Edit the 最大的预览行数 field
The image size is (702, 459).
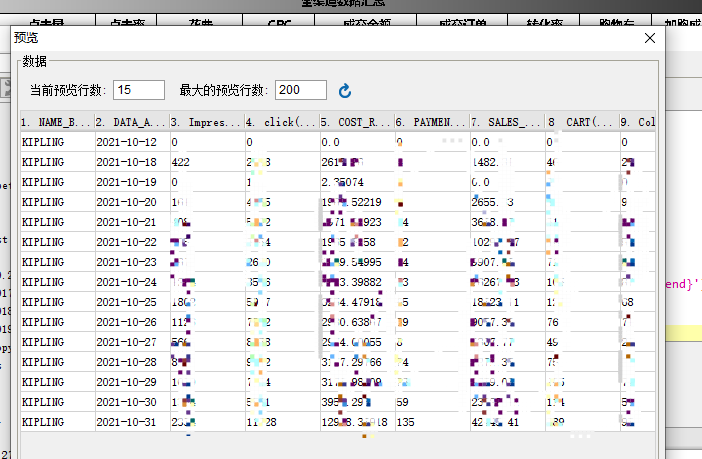[x=301, y=90]
